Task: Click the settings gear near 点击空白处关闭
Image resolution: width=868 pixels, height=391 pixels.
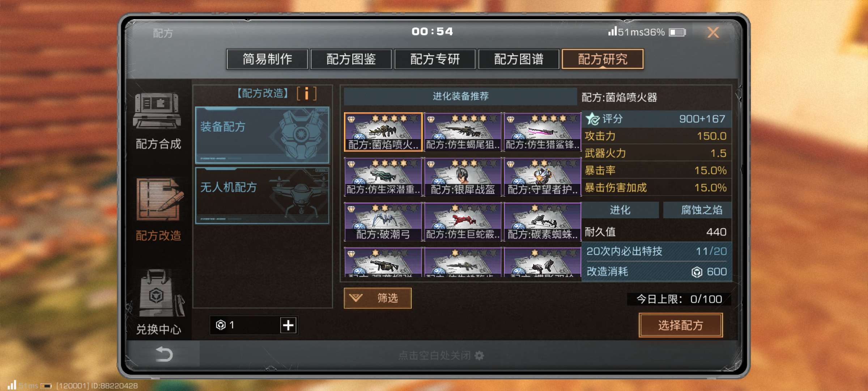Action: 479,356
